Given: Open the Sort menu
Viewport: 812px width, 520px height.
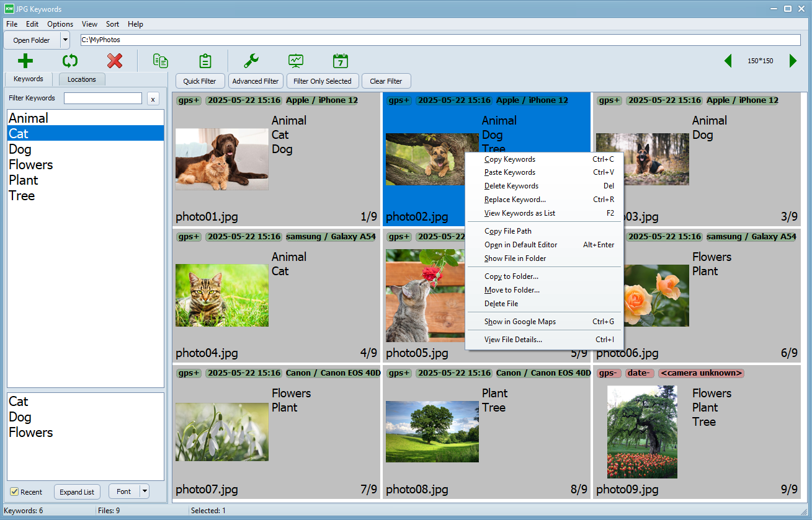Looking at the screenshot, I should coord(112,24).
